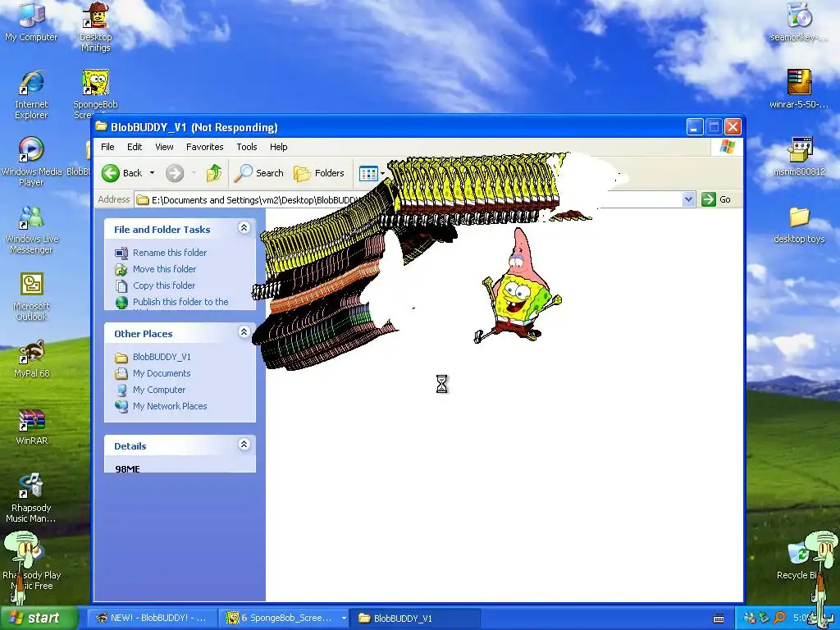Collapse Other Places panel
This screenshot has height=630, width=840.
click(x=244, y=332)
